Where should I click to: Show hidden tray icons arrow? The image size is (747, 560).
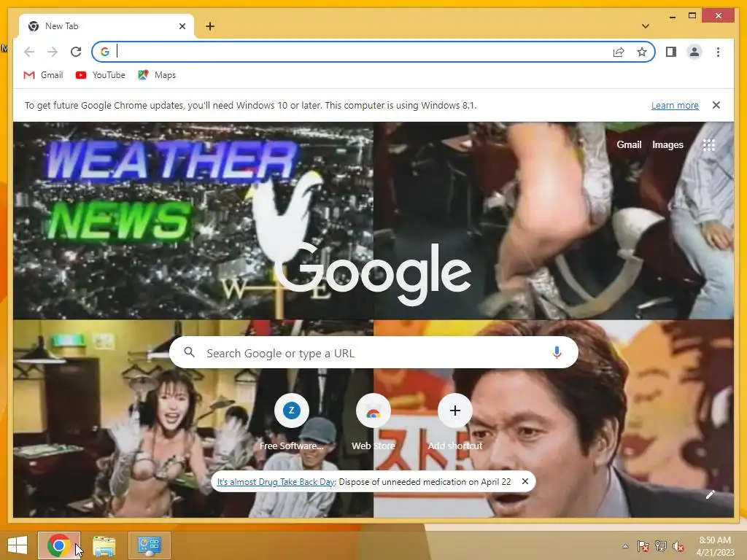tap(625, 546)
